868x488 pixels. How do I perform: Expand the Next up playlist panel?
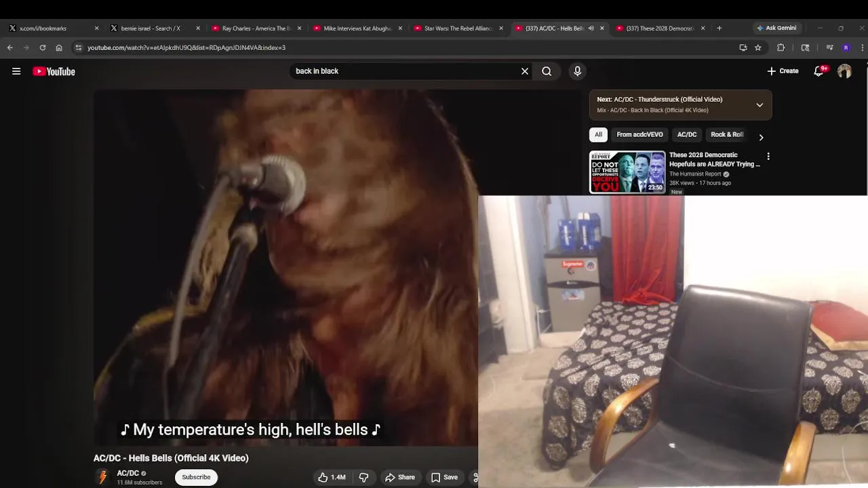pos(759,105)
